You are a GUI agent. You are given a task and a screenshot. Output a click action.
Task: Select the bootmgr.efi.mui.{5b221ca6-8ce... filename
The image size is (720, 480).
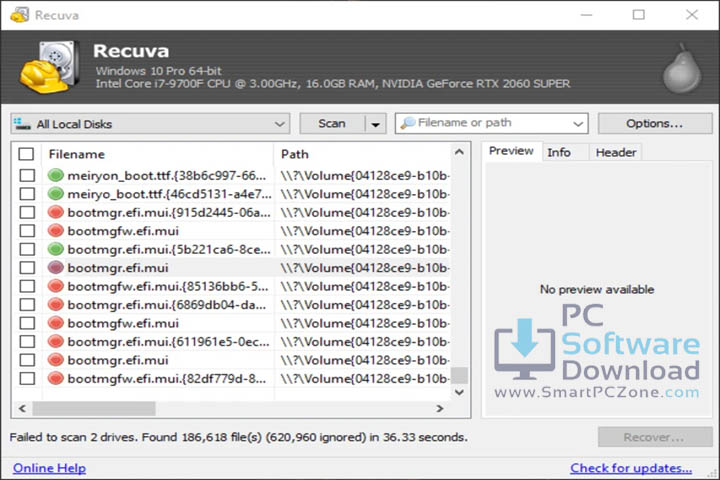(169, 249)
